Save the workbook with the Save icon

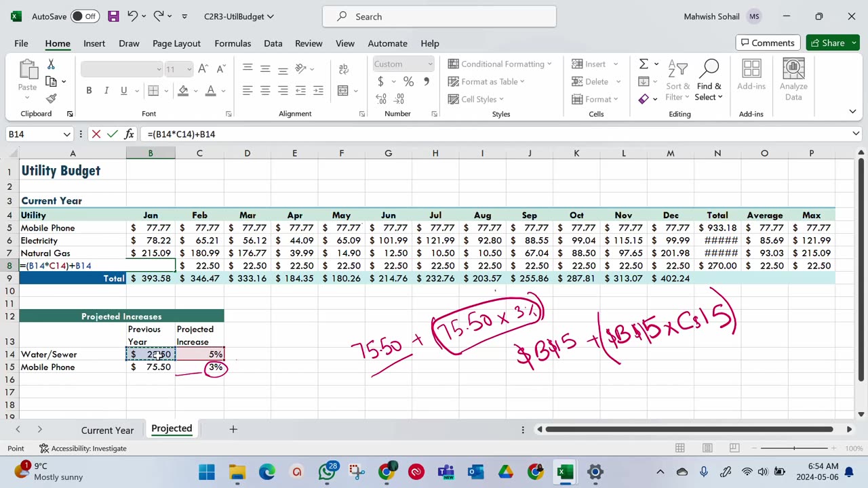click(x=113, y=16)
